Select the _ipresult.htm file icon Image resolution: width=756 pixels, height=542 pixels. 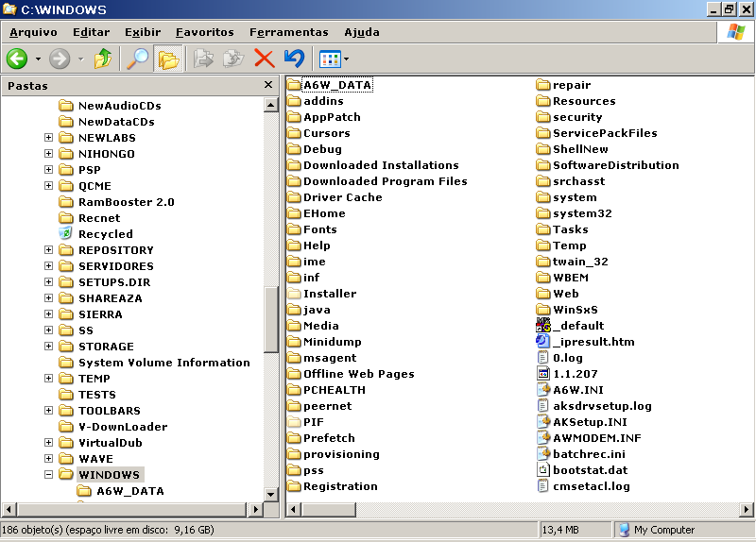click(x=542, y=342)
